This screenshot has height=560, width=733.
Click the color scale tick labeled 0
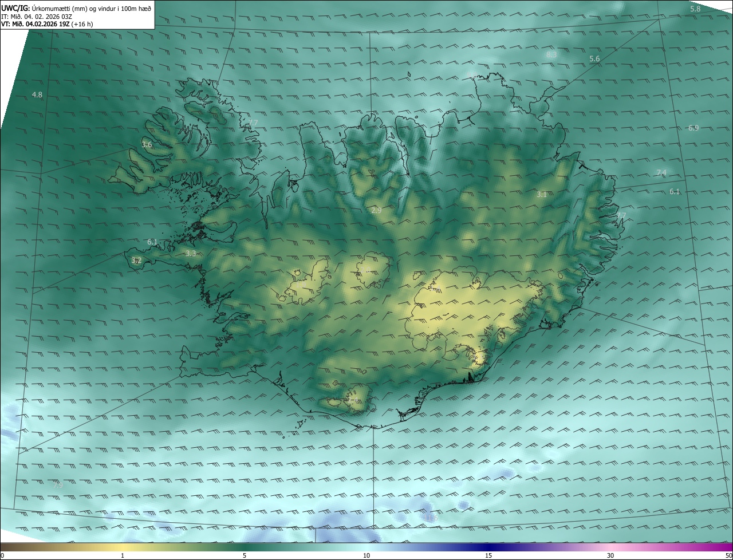pos(2,555)
